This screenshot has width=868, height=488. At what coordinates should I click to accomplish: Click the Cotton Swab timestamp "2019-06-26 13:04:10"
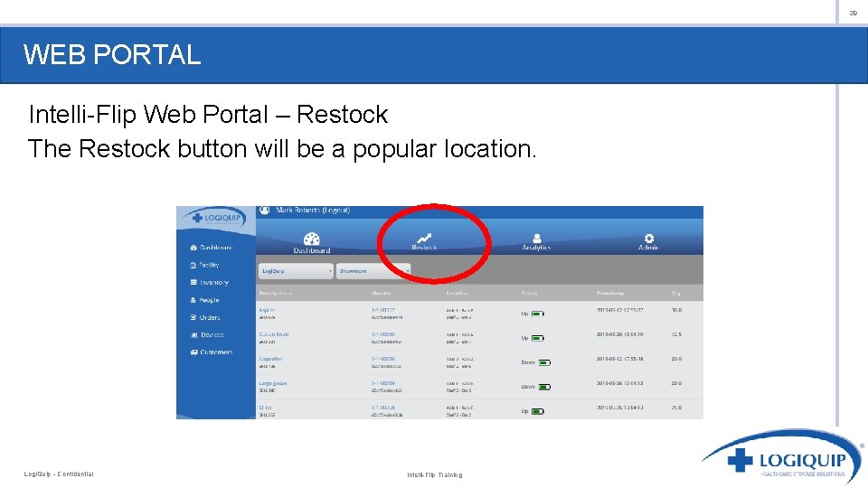(x=619, y=334)
